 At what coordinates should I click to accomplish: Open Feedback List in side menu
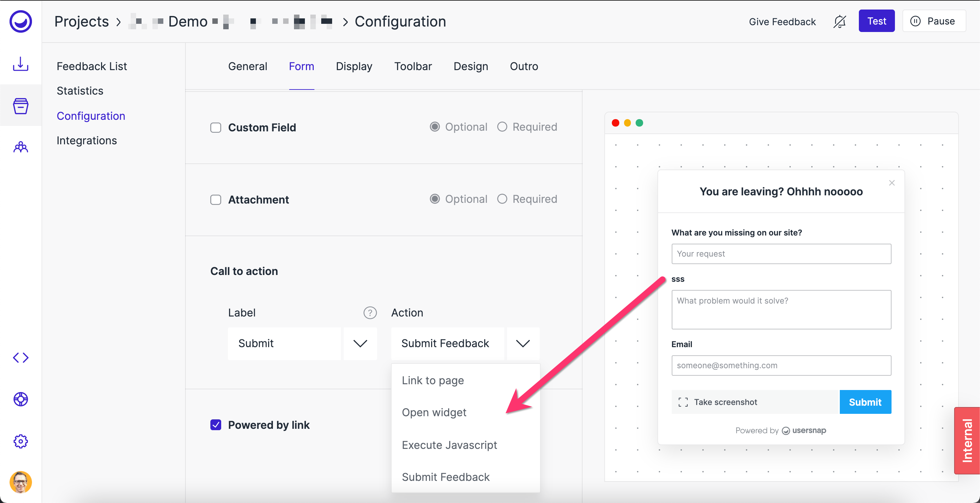(x=92, y=66)
